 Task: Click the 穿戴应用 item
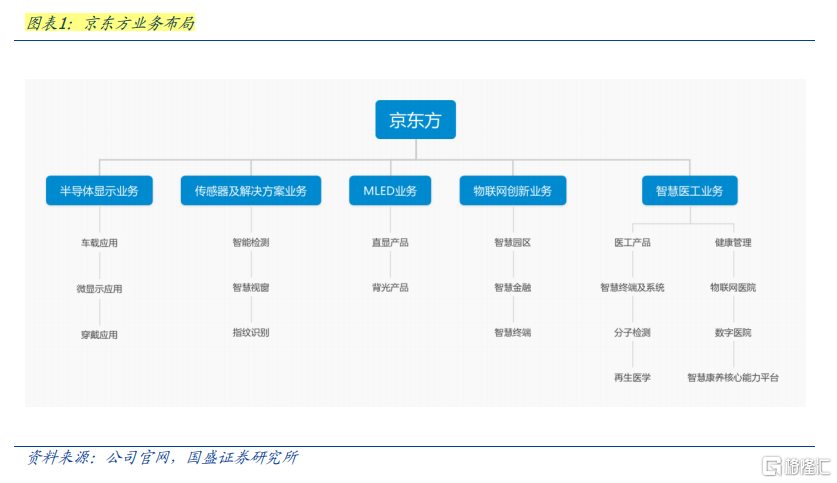pos(99,335)
